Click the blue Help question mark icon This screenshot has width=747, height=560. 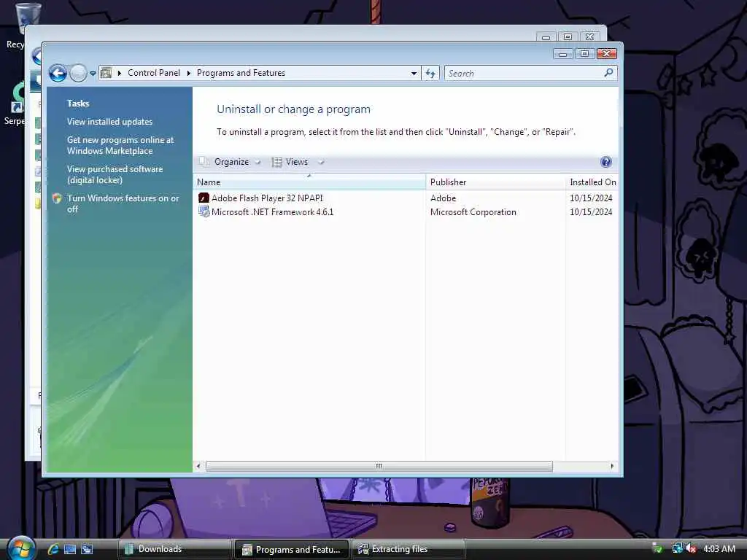[605, 162]
